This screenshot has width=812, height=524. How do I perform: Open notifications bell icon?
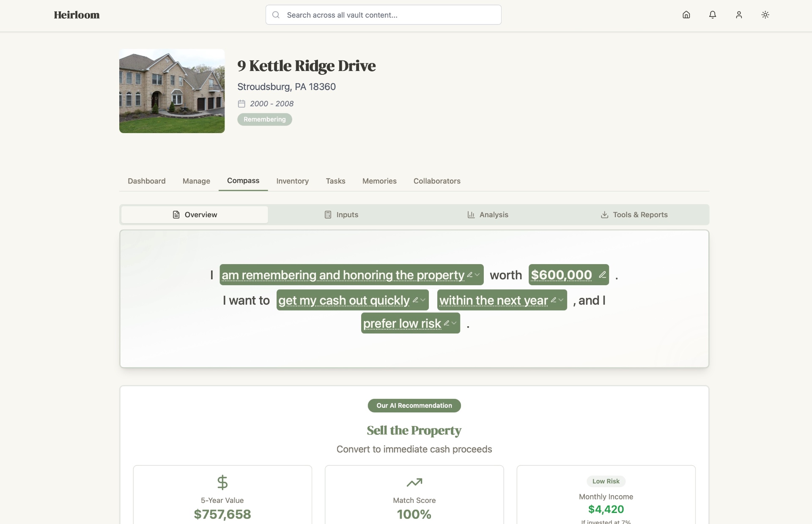pos(713,15)
